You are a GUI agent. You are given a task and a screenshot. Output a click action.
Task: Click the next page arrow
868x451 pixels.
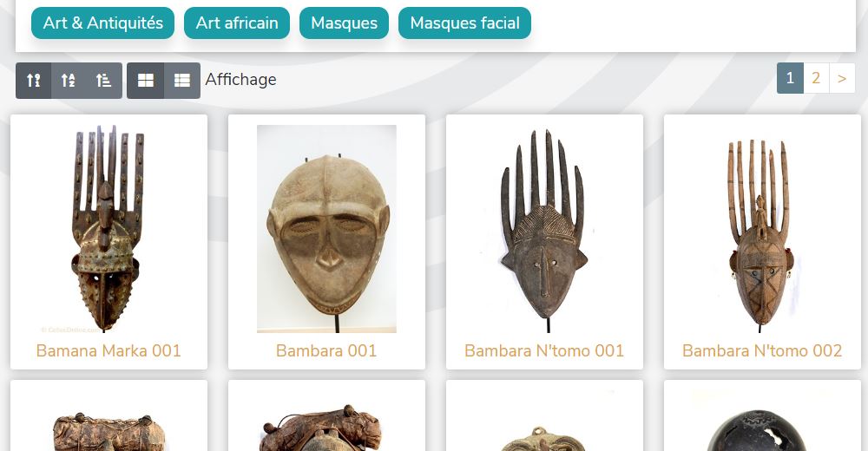842,78
